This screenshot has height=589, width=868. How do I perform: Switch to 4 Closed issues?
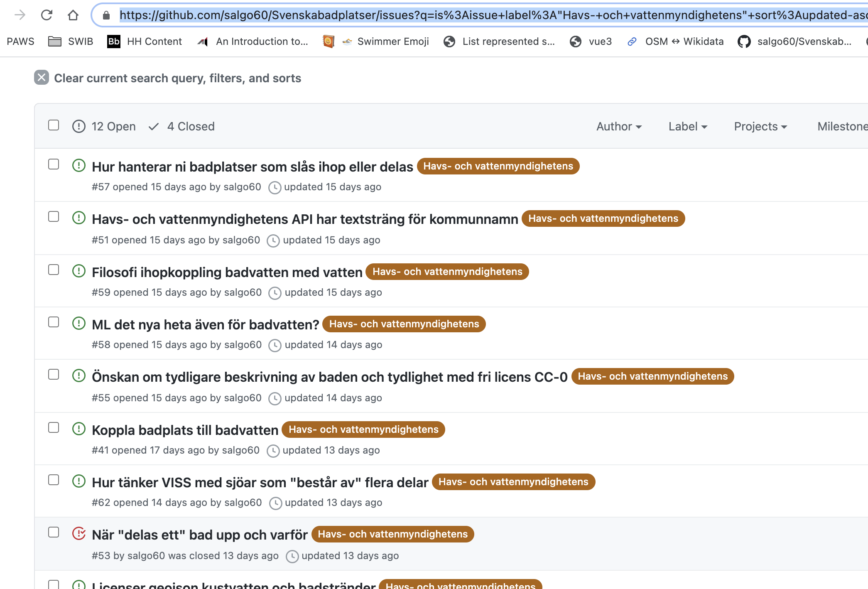182,127
